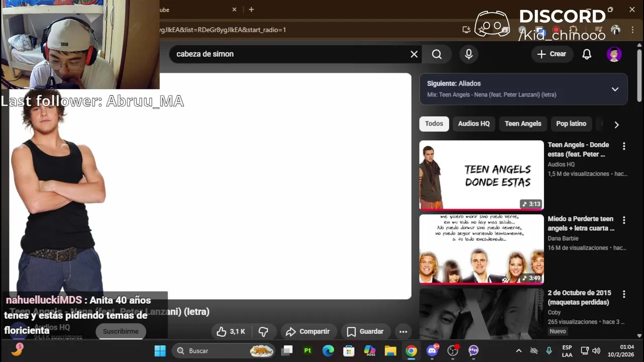Viewport: 644px width, 362px height.
Task: Show hidden system tray icons chevron
Action: click(x=519, y=350)
